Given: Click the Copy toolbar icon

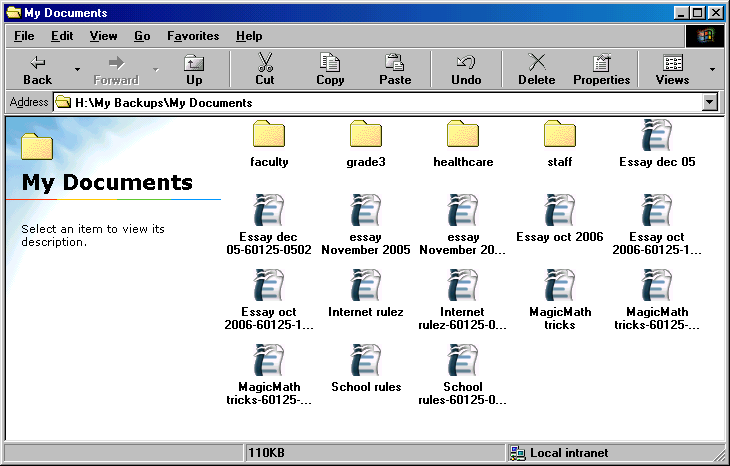Looking at the screenshot, I should (330, 62).
